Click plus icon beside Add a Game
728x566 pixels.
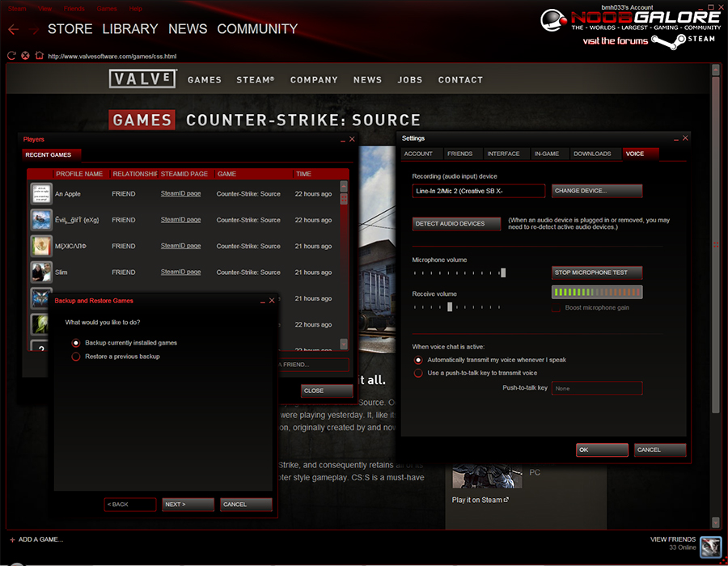pyautogui.click(x=12, y=539)
